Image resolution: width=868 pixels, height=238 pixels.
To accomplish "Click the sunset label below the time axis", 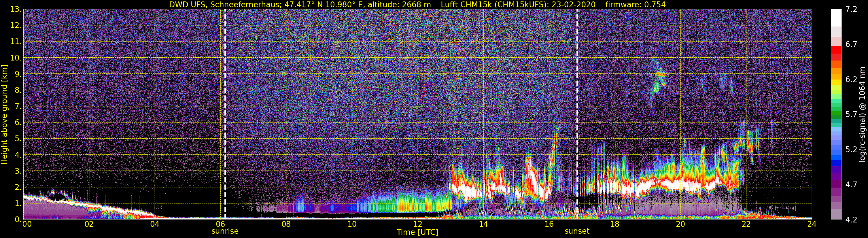I will pyautogui.click(x=577, y=231).
